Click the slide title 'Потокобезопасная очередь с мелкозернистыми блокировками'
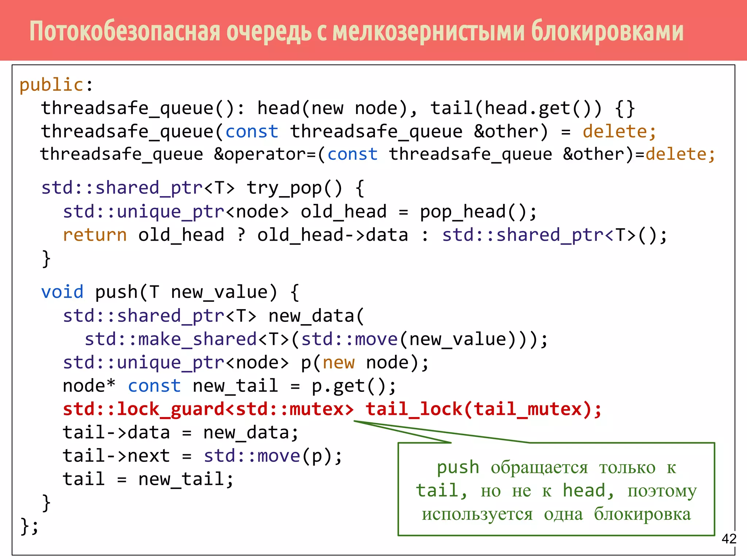This screenshot has width=747, height=560. coord(356,32)
